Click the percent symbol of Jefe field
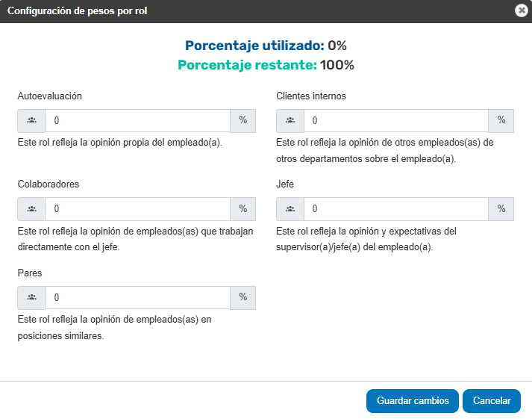This screenshot has height=419, width=532. point(501,208)
